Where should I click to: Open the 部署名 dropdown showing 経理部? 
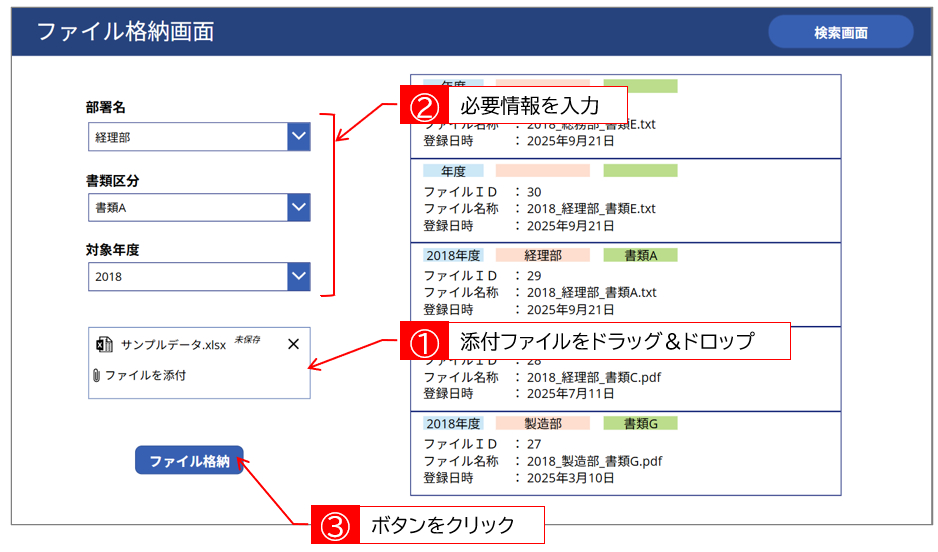(x=298, y=137)
